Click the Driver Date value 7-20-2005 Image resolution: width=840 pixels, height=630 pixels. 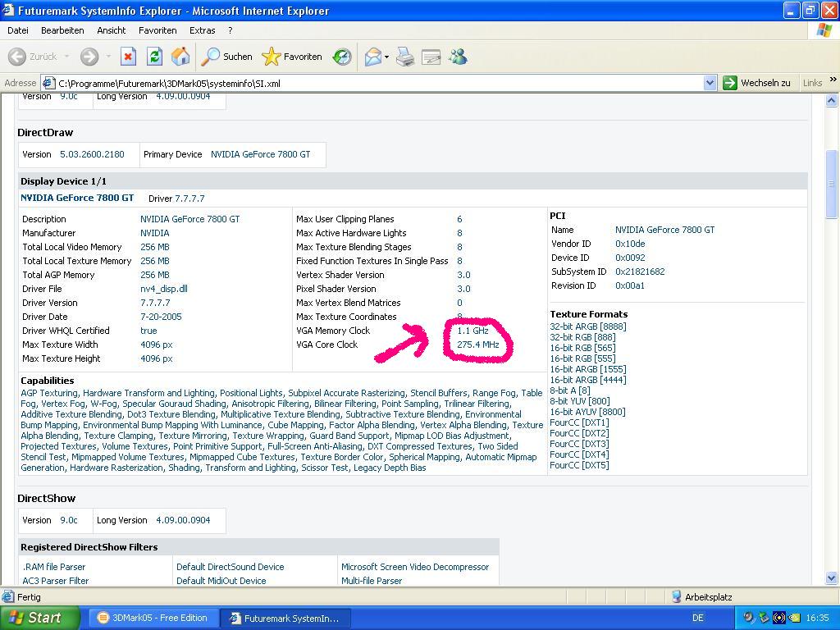tap(161, 317)
